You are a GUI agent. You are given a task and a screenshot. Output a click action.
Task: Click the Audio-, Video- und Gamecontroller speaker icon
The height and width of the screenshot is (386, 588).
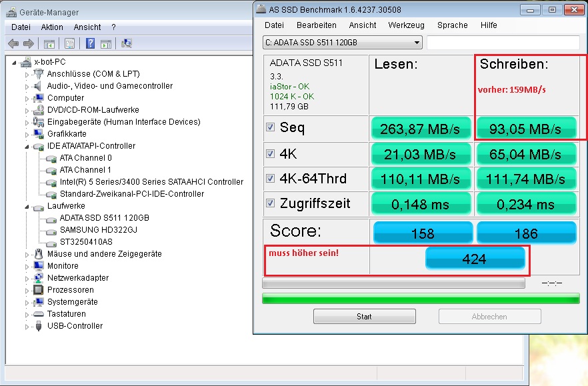pyautogui.click(x=38, y=86)
